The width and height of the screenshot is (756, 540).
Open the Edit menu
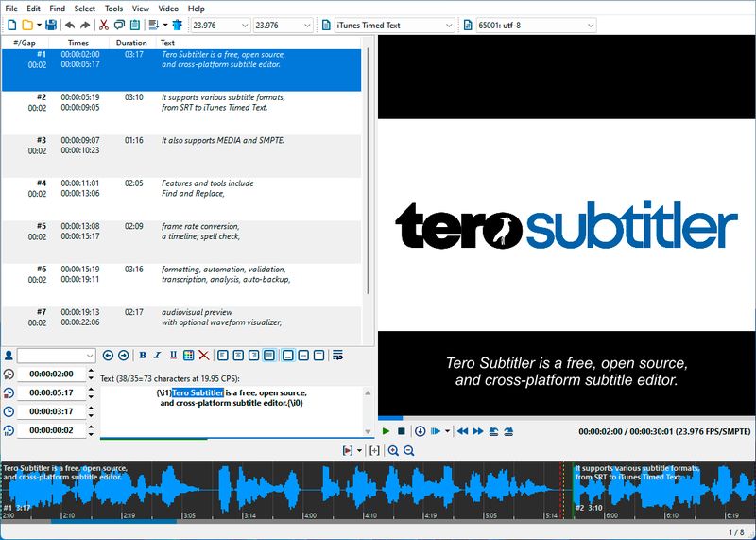pyautogui.click(x=33, y=9)
